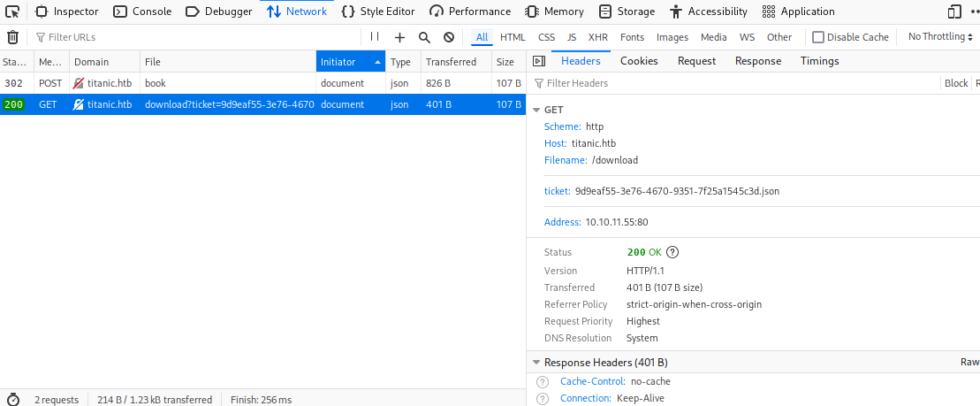Toggle the XHR request filter

coord(598,37)
